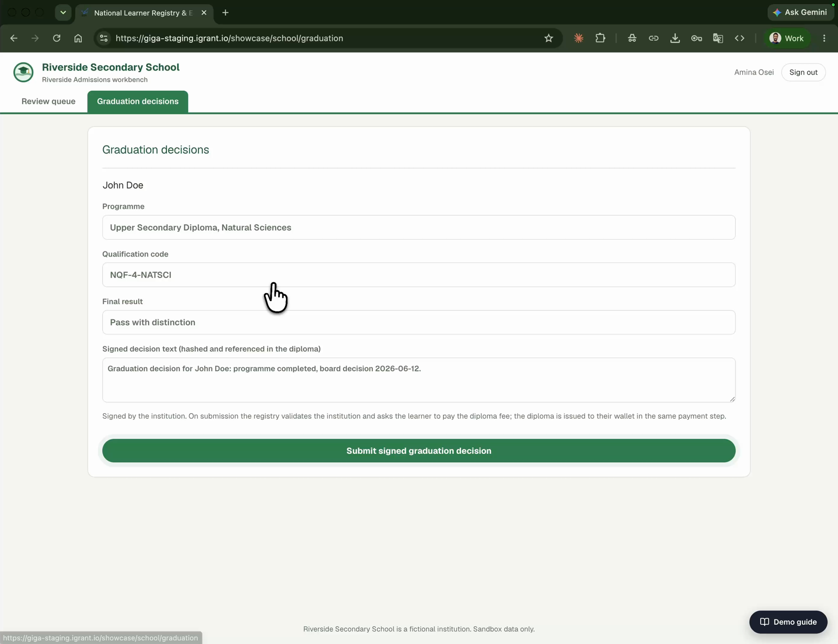838x644 pixels.
Task: Click the Riverside Admissions workbench subtitle
Action: click(x=95, y=80)
